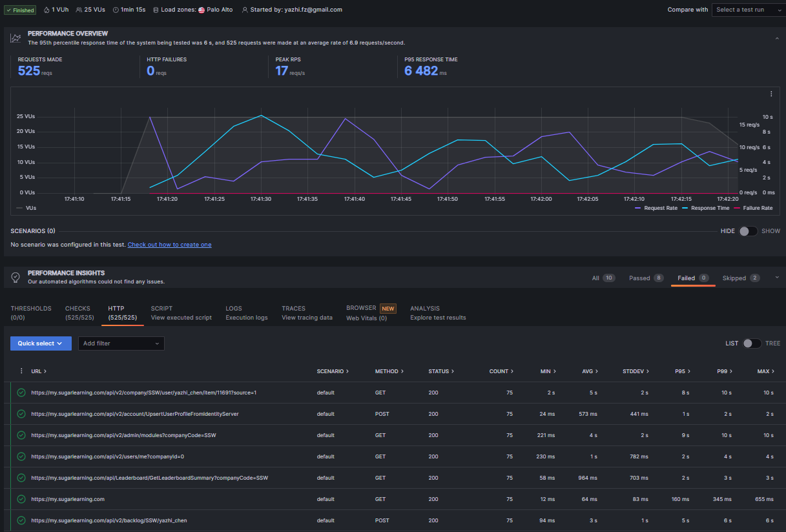Click the status check icon for Leaderboard summary row
Image resolution: width=786 pixels, height=532 pixels.
(21, 478)
